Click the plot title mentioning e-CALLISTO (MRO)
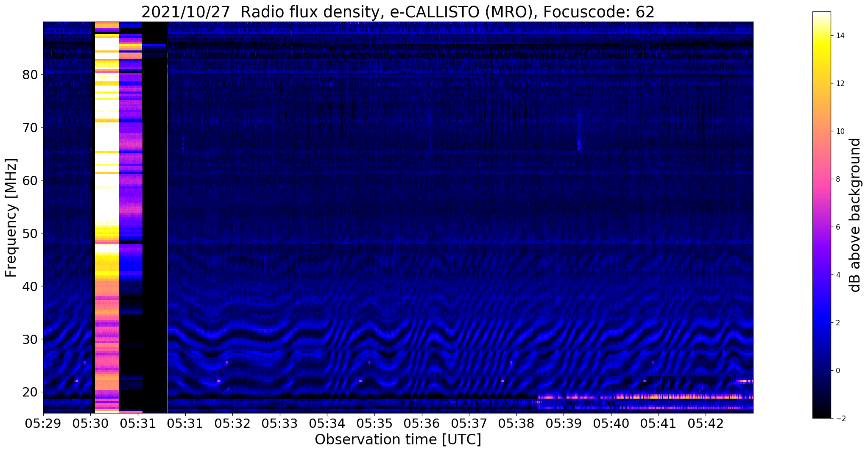 398,12
